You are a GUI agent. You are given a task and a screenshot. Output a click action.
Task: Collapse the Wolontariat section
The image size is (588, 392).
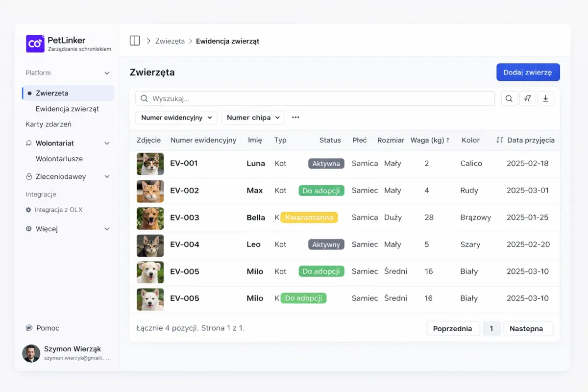tap(107, 143)
